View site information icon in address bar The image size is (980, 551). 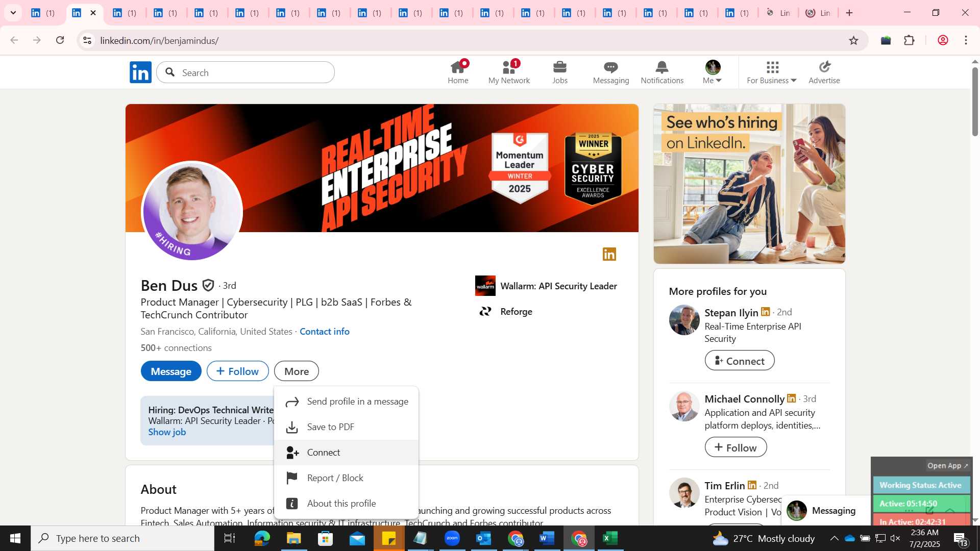coord(87,40)
